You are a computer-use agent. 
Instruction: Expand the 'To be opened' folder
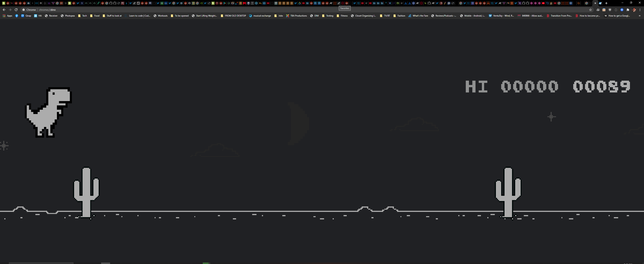tap(180, 16)
